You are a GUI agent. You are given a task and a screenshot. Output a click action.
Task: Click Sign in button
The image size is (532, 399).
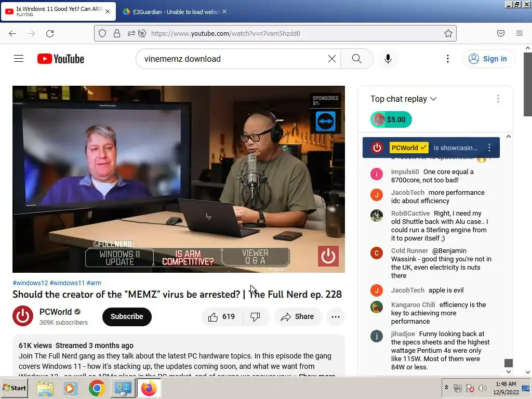coord(488,59)
